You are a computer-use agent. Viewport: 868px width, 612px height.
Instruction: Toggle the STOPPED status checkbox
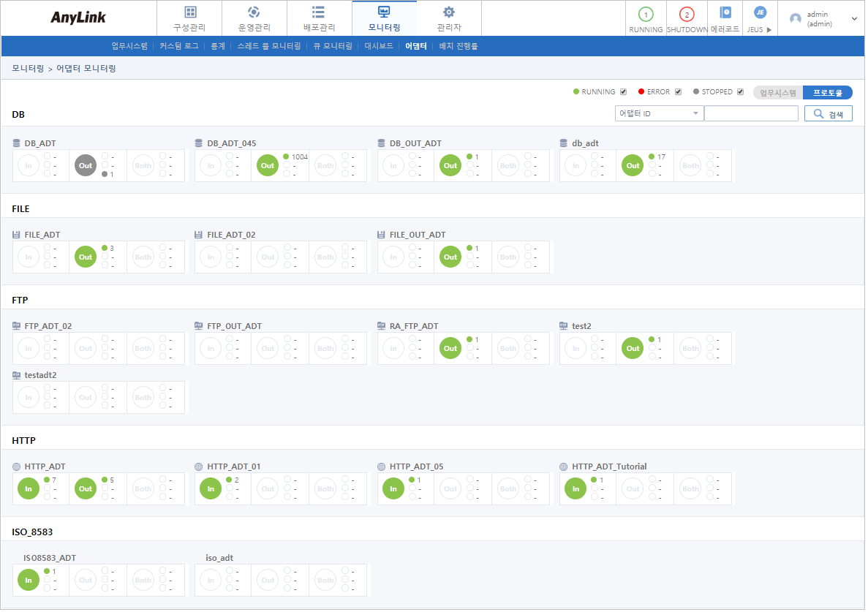(741, 91)
